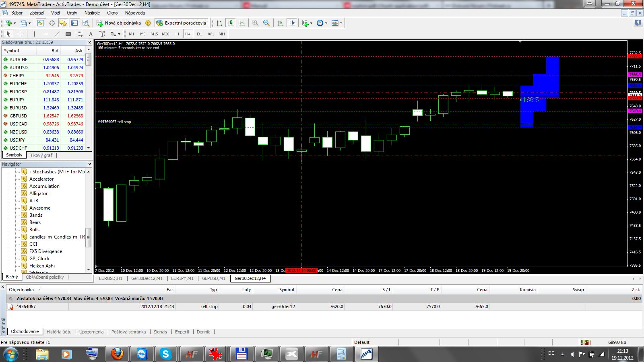Select the text tool labeled A
This screenshot has width=644, height=362.
pyautogui.click(x=91, y=34)
